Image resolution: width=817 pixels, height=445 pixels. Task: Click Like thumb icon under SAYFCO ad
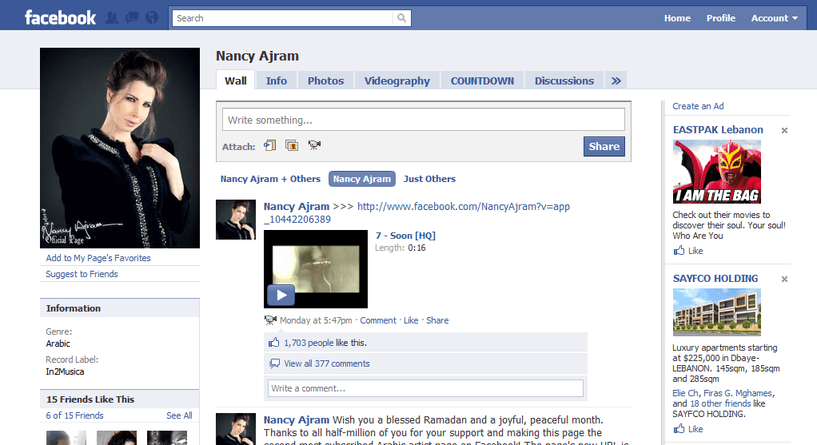tap(679, 429)
